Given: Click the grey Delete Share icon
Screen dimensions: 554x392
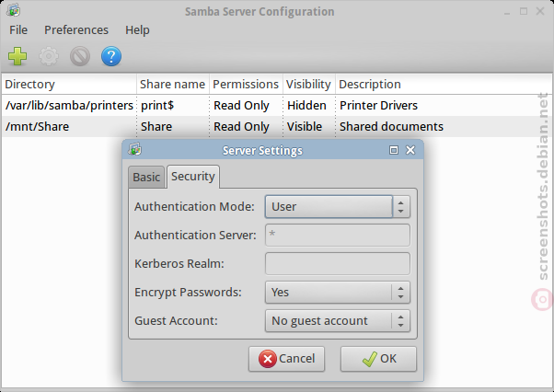Looking at the screenshot, I should click(80, 56).
